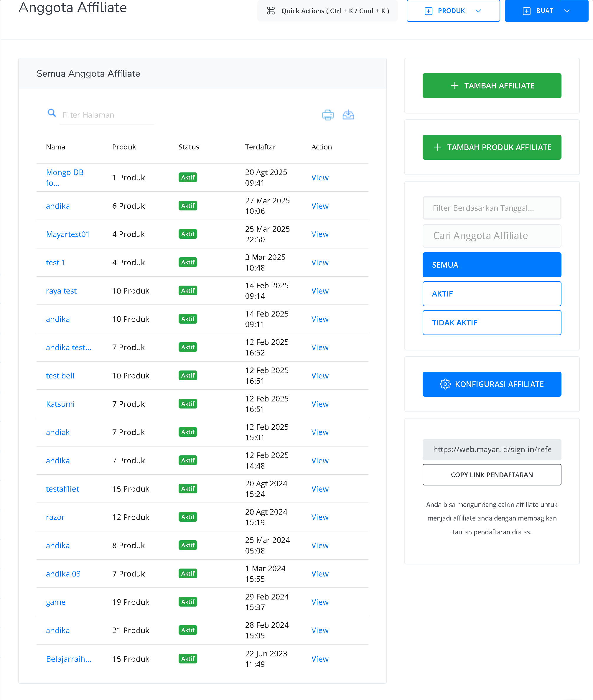Click View for Katsumi row
This screenshot has width=593, height=700.
[x=320, y=404]
